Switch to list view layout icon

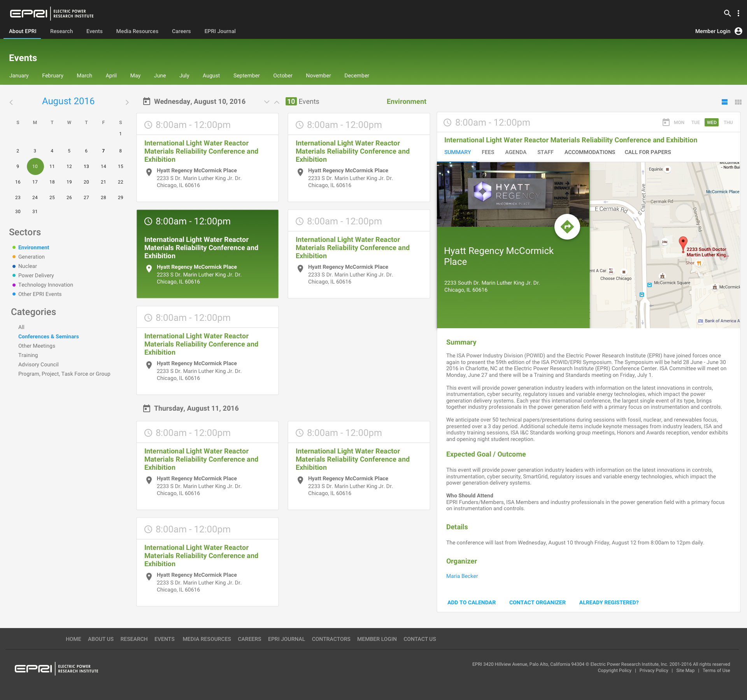724,102
